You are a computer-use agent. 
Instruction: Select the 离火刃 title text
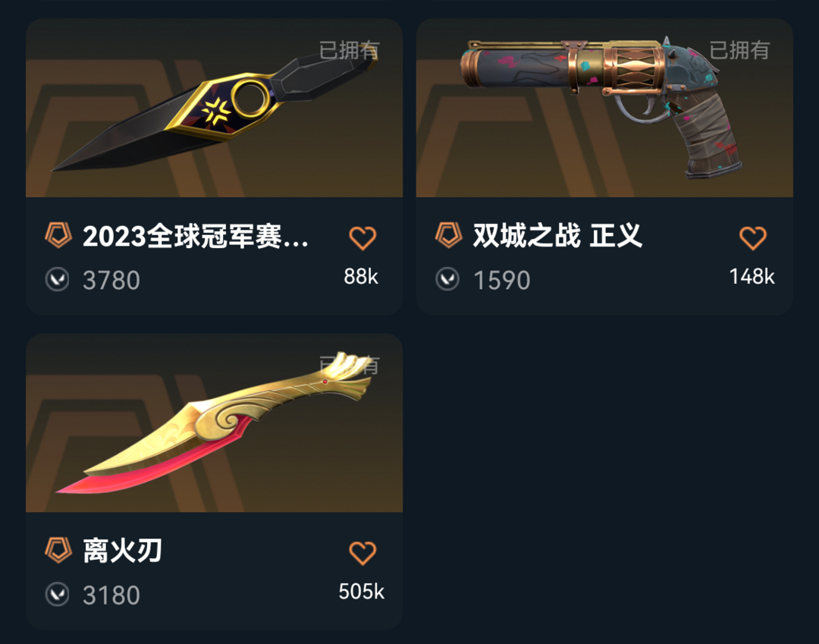tap(123, 551)
